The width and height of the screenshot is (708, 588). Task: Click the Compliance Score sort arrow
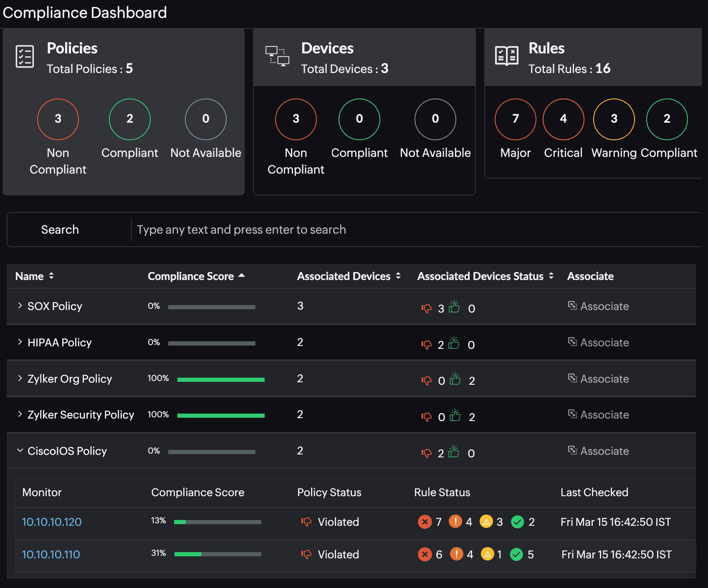click(x=242, y=276)
